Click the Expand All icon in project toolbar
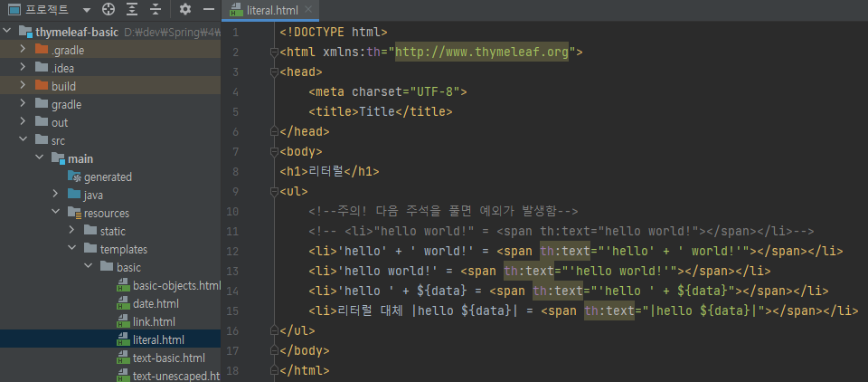 coord(132,9)
